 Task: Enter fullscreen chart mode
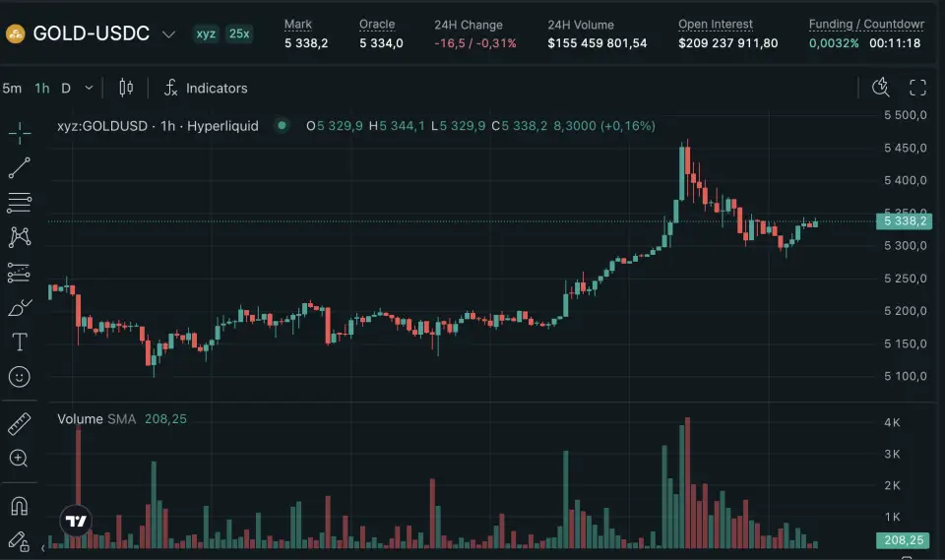(917, 88)
